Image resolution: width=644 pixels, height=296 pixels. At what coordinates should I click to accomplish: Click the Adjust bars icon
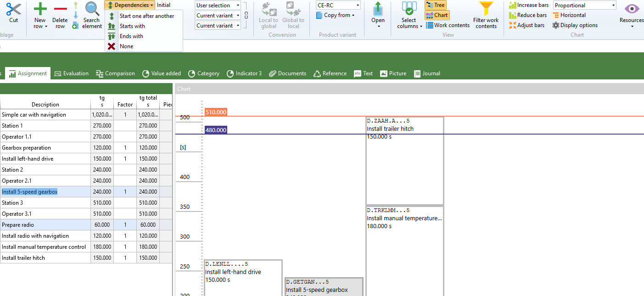tap(513, 25)
